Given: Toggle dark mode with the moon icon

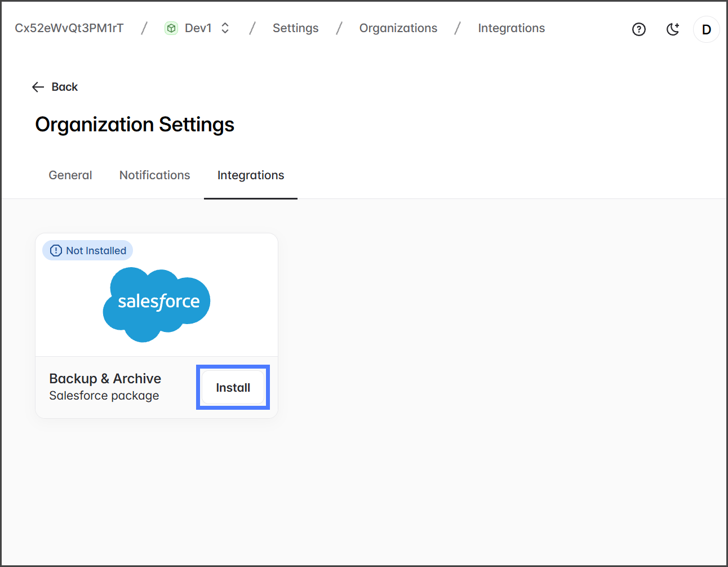Looking at the screenshot, I should (x=672, y=29).
